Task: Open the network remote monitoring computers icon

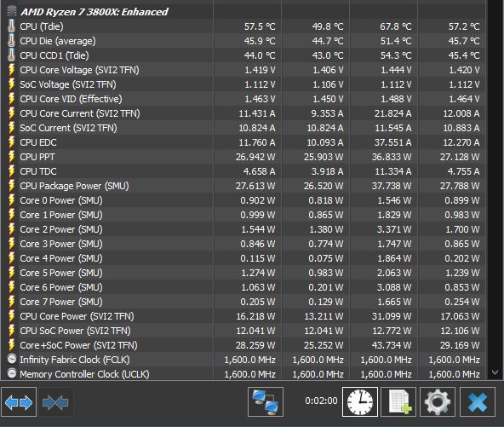Action: tap(266, 402)
